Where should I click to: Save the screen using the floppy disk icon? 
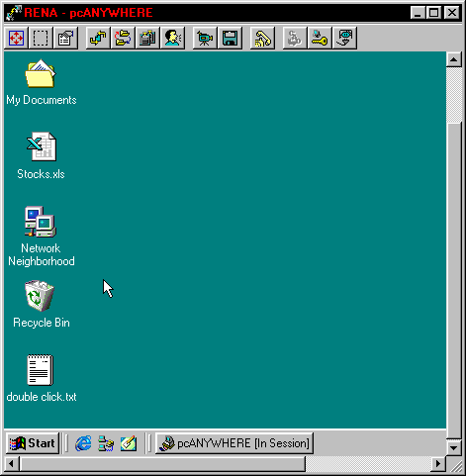tap(230, 39)
